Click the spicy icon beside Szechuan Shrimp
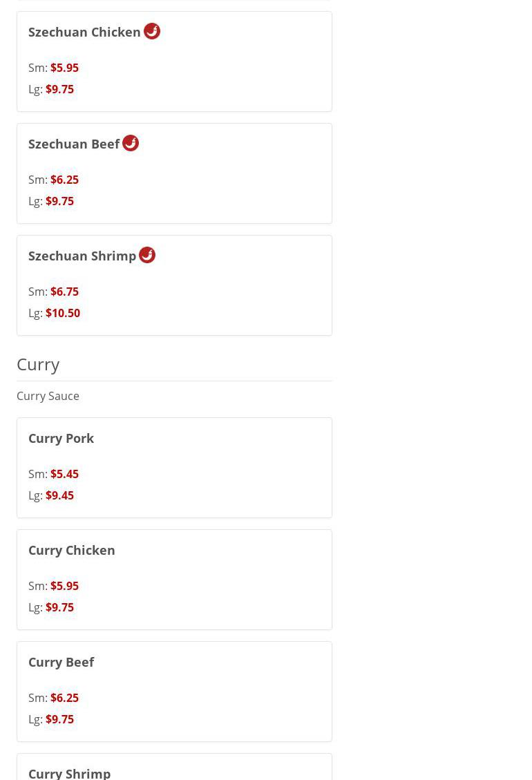Viewport: 532px width, 780px height. [x=147, y=255]
